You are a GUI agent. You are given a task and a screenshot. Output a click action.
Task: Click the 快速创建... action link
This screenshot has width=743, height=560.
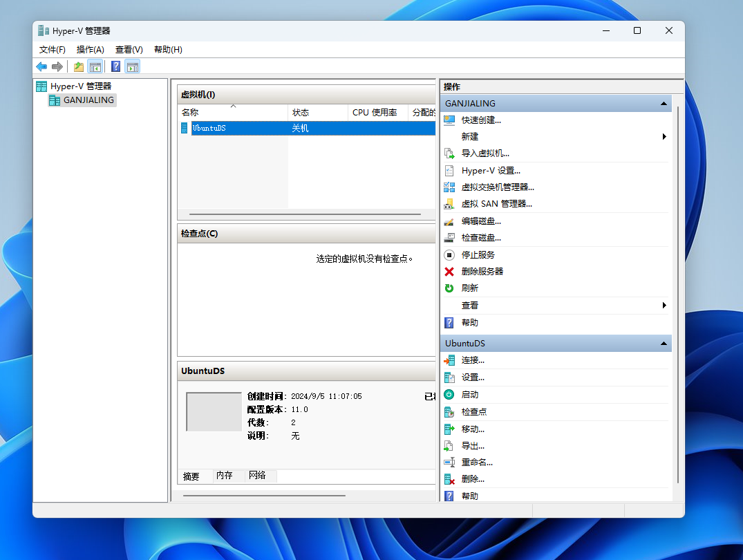481,120
